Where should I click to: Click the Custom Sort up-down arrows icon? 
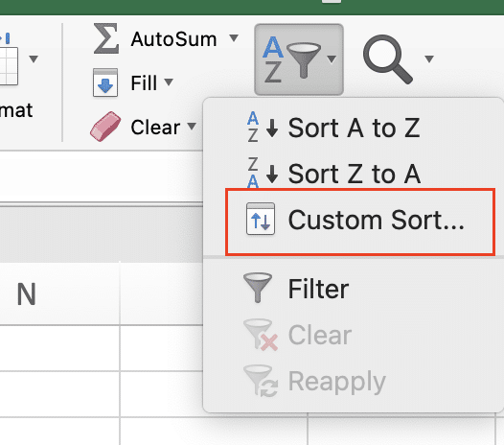[261, 219]
